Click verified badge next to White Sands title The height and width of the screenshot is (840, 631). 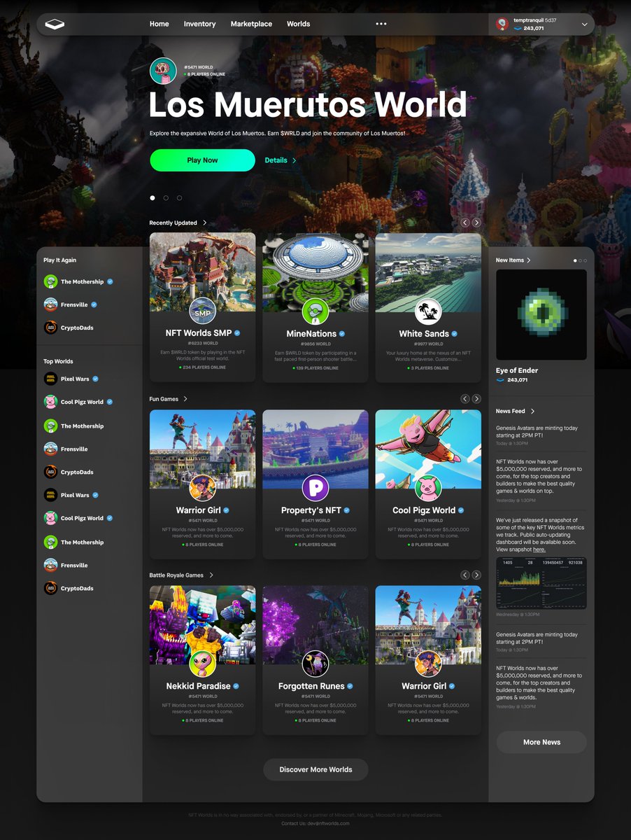point(455,334)
